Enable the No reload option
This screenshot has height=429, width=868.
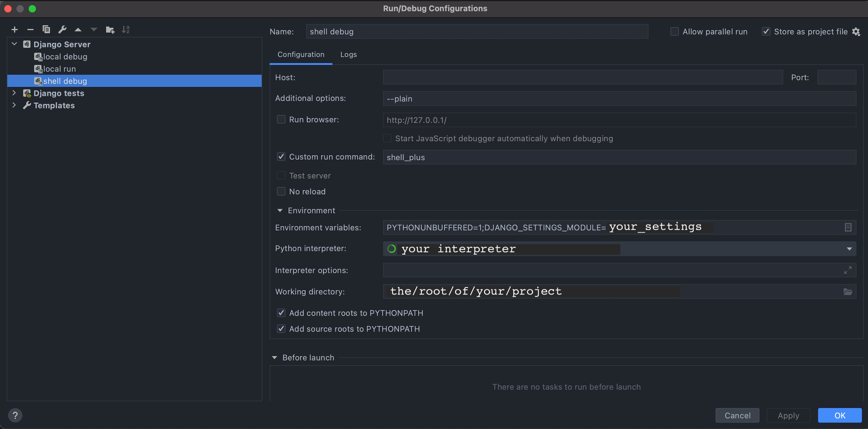point(281,191)
